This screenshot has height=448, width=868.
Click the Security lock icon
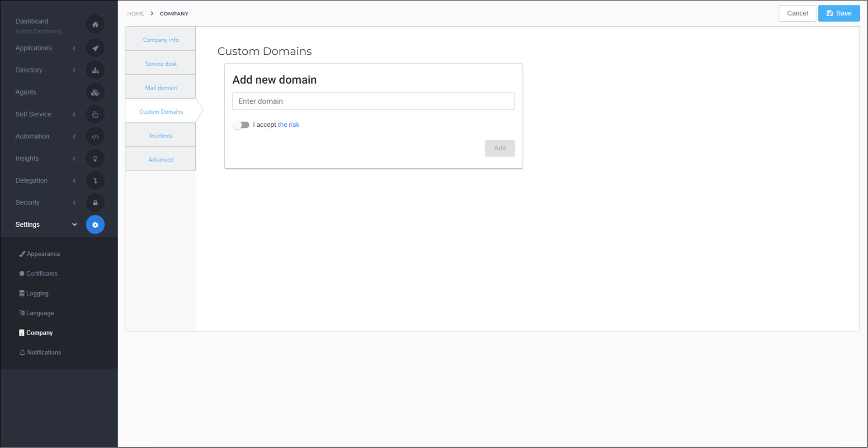click(x=95, y=203)
